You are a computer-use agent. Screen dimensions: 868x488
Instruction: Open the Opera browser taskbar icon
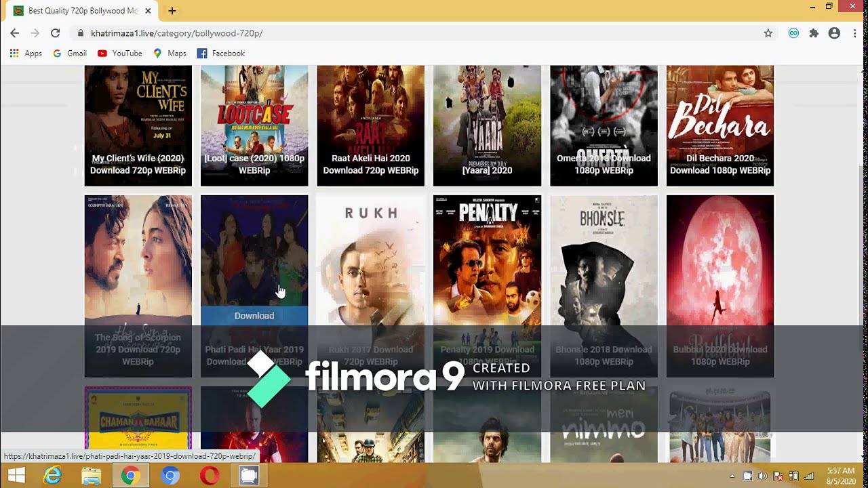pyautogui.click(x=210, y=476)
